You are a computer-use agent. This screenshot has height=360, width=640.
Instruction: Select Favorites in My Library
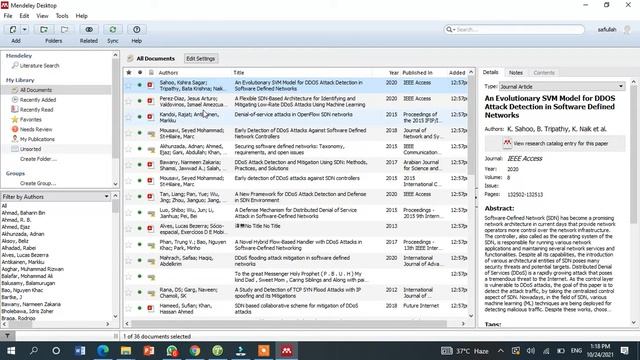point(31,120)
